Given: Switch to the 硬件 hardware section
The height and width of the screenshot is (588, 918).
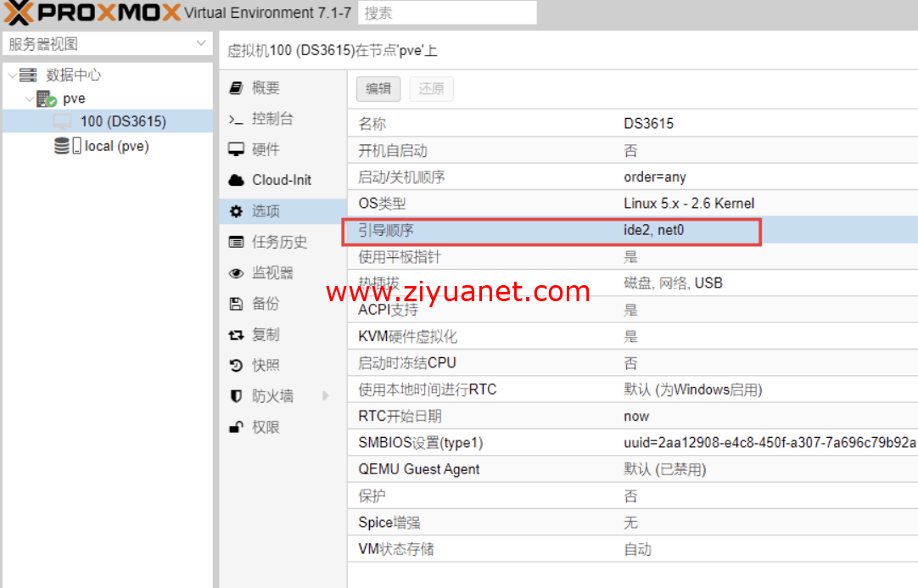Looking at the screenshot, I should coord(283,150).
